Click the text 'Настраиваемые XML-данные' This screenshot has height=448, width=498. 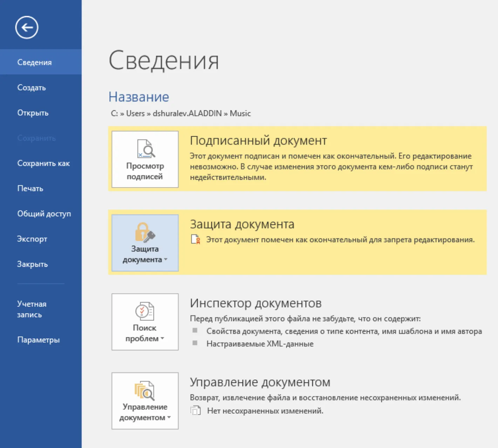coord(260,344)
